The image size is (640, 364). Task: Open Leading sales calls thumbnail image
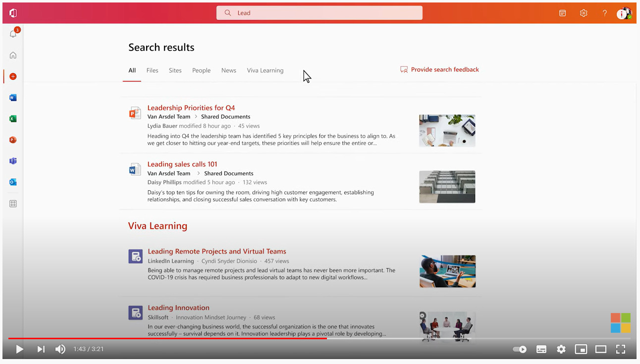[x=447, y=187]
